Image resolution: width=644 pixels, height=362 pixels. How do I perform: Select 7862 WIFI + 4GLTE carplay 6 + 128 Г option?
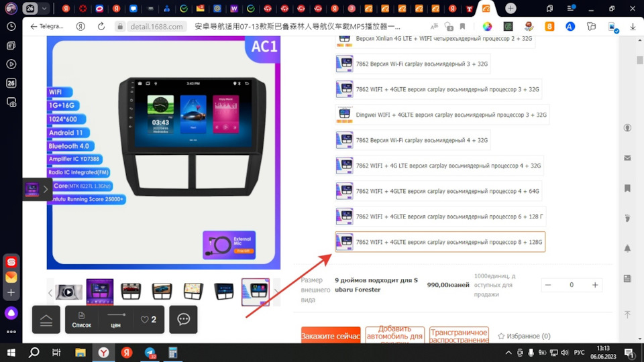(x=440, y=217)
